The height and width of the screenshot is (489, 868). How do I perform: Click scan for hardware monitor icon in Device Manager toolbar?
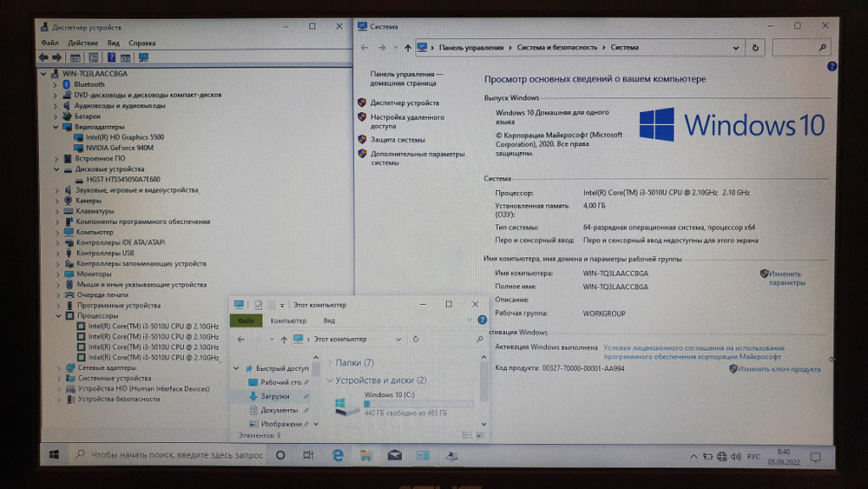point(143,57)
